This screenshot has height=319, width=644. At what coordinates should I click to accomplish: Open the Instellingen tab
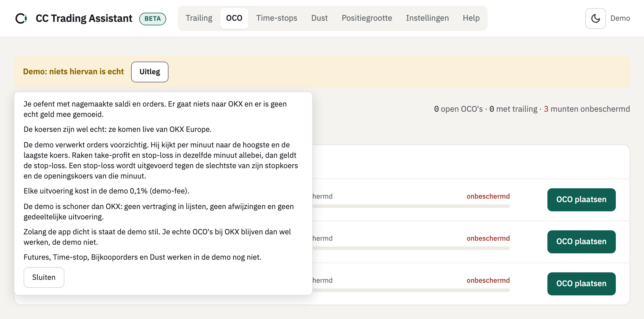(427, 18)
